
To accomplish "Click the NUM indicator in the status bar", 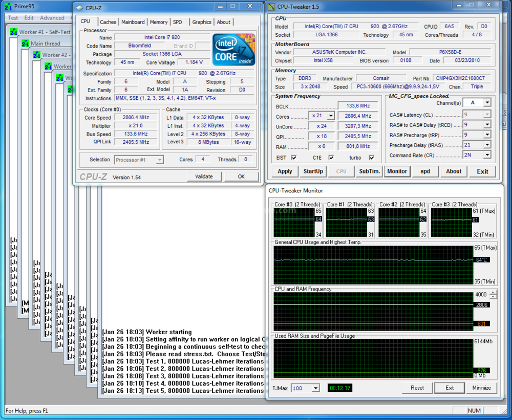I will [x=474, y=411].
